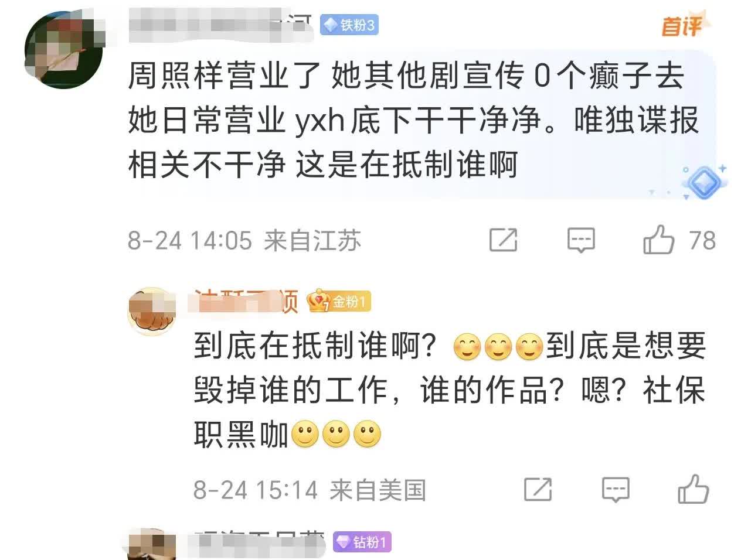Like the reply posted at 15:14
This screenshot has height=560, width=741.
tap(693, 490)
